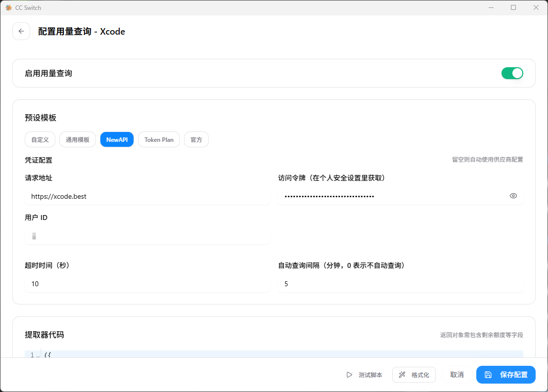The width and height of the screenshot is (548, 392).
Task: Click the 自动查询间隔 field showing 5
Action: [401, 284]
